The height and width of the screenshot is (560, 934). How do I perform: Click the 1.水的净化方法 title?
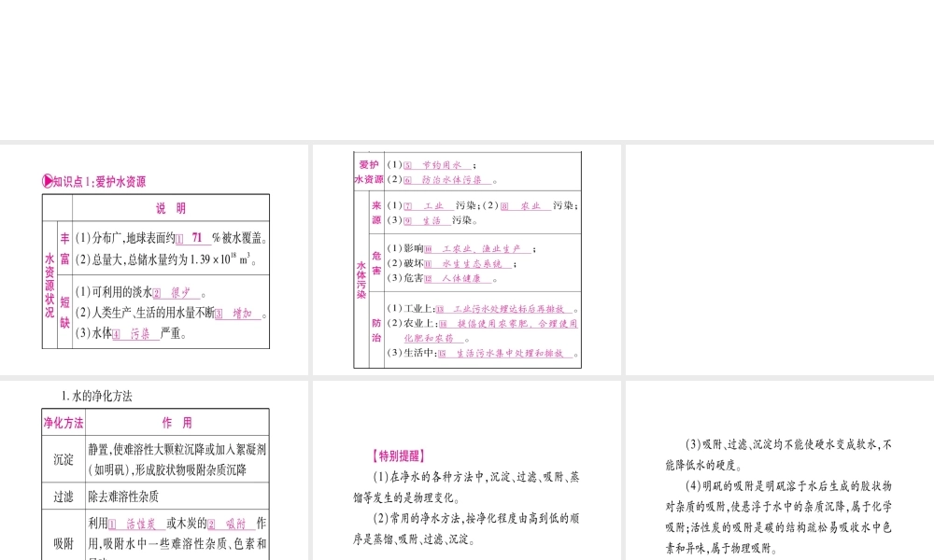click(x=97, y=396)
